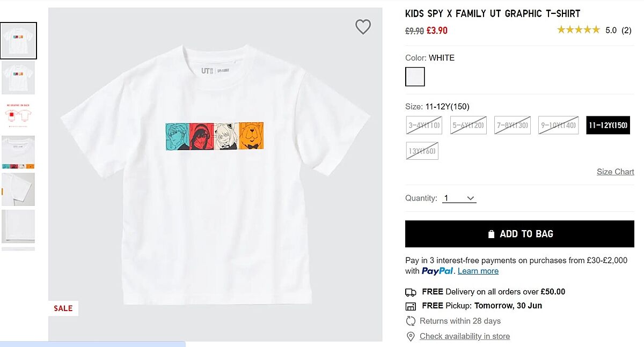Select size 9-10Y(140) option

coord(558,125)
